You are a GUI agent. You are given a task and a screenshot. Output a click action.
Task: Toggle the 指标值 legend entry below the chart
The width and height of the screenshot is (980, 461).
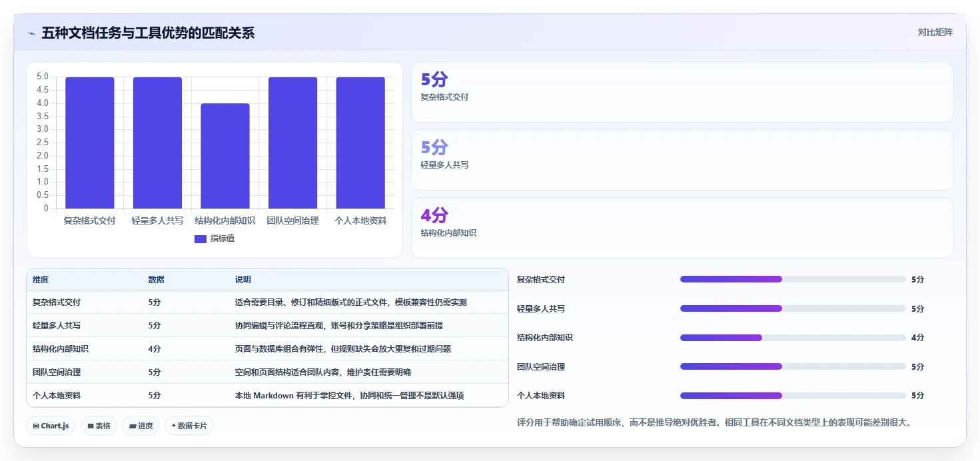tap(215, 238)
